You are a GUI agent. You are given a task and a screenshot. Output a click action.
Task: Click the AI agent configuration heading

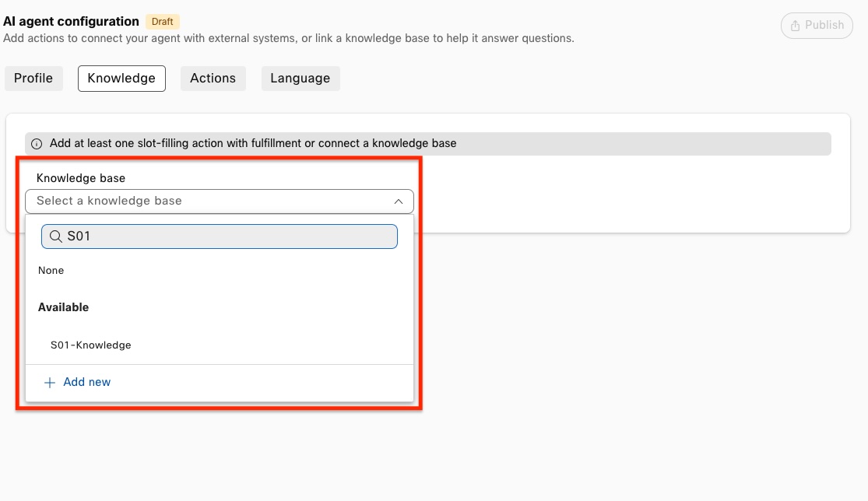pos(71,22)
